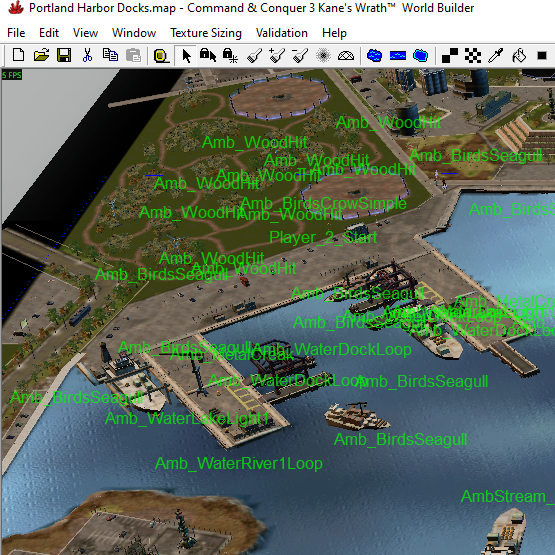The width and height of the screenshot is (555, 555).
Task: Open the Texture Sizing menu
Action: pos(206,33)
